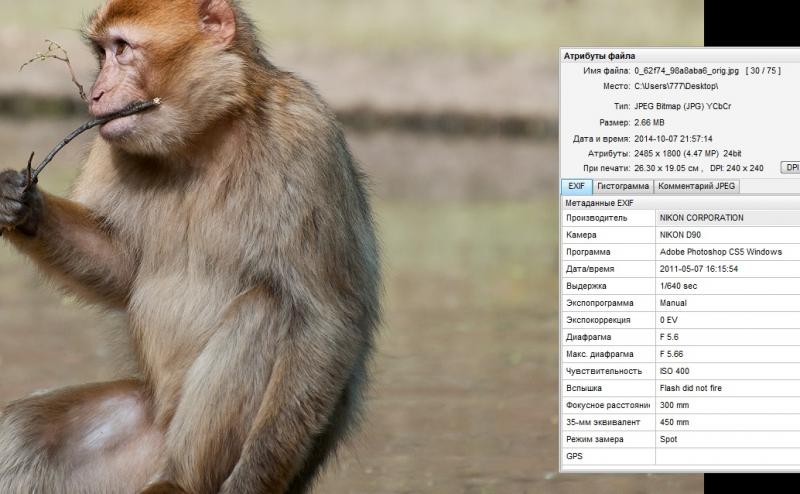Click Flash did not fire value
800x494 pixels.
tap(690, 388)
